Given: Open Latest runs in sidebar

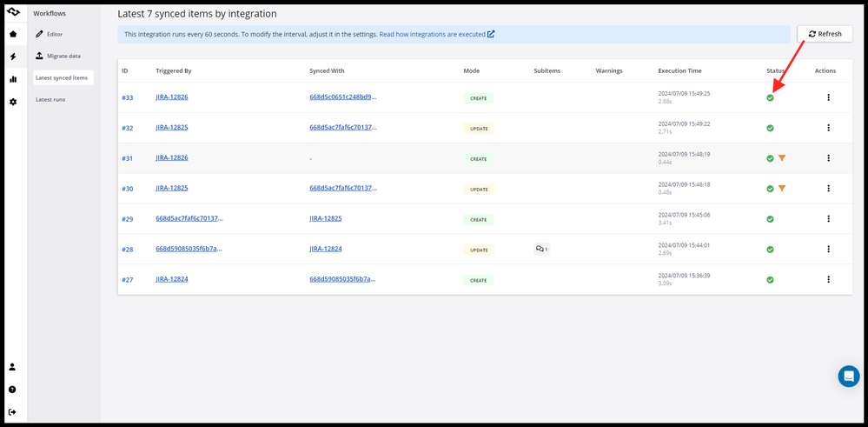Looking at the screenshot, I should (50, 100).
